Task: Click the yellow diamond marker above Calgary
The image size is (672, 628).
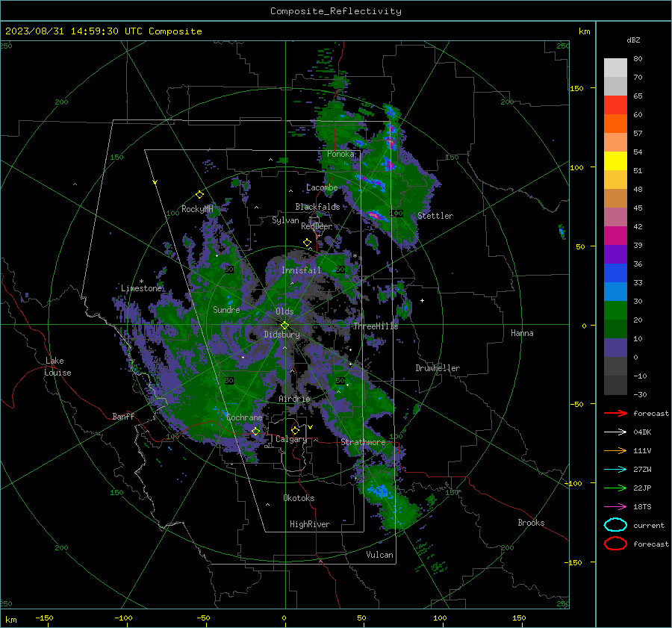Action: click(295, 430)
